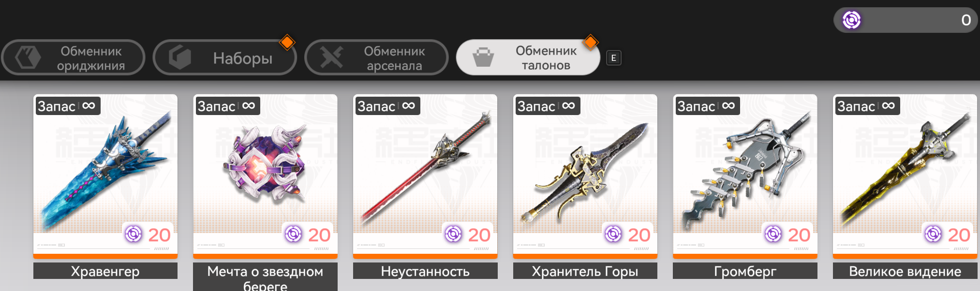
Task: Select the Неустанность red sword card
Action: [425, 176]
